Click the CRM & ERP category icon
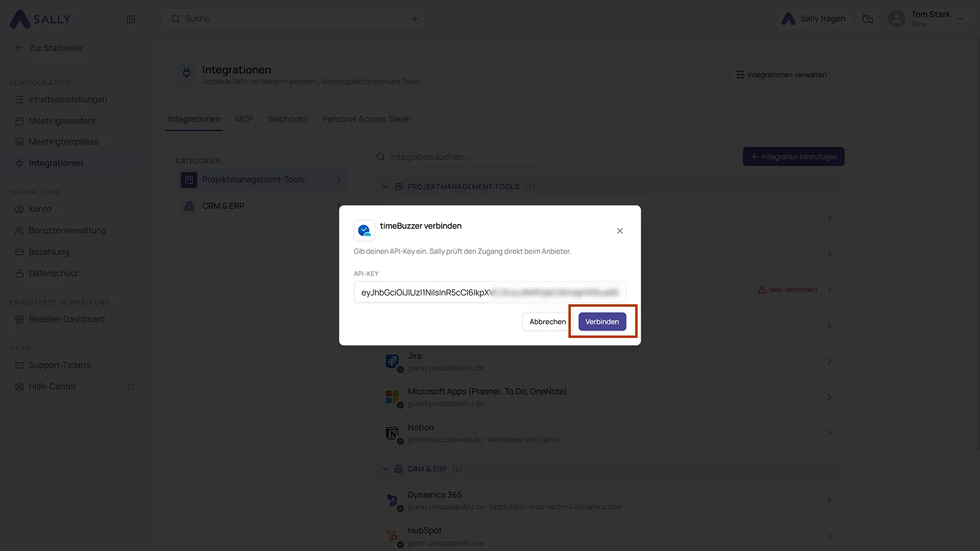The width and height of the screenshot is (980, 551). (x=189, y=206)
